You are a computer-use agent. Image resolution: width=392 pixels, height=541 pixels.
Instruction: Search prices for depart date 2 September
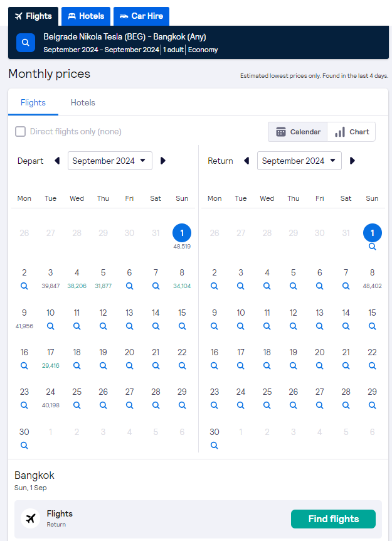tap(24, 286)
